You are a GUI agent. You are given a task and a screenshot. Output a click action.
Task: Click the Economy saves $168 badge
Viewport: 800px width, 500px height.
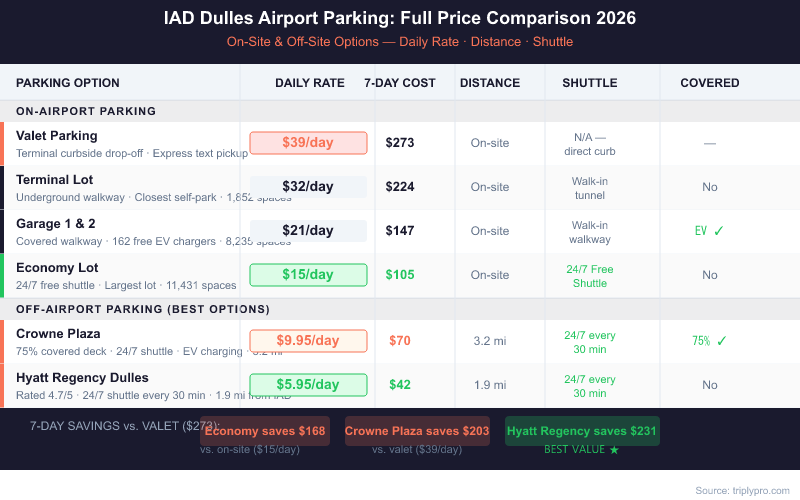pyautogui.click(x=265, y=431)
